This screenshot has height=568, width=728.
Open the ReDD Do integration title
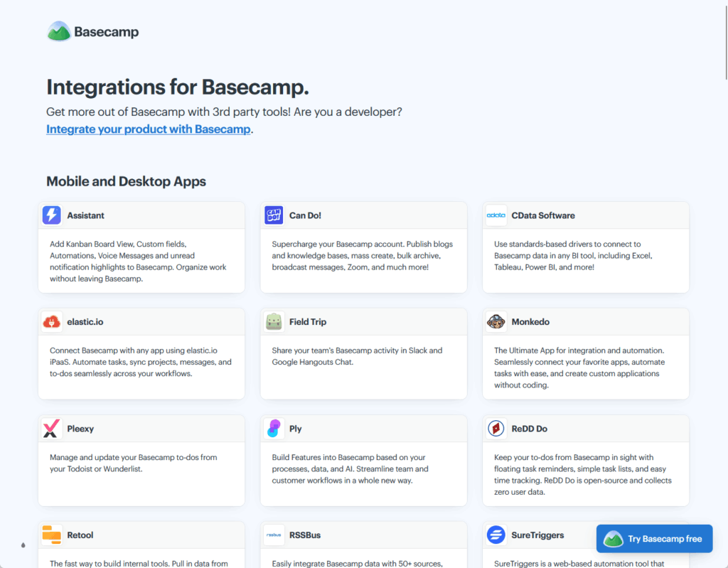click(x=529, y=429)
